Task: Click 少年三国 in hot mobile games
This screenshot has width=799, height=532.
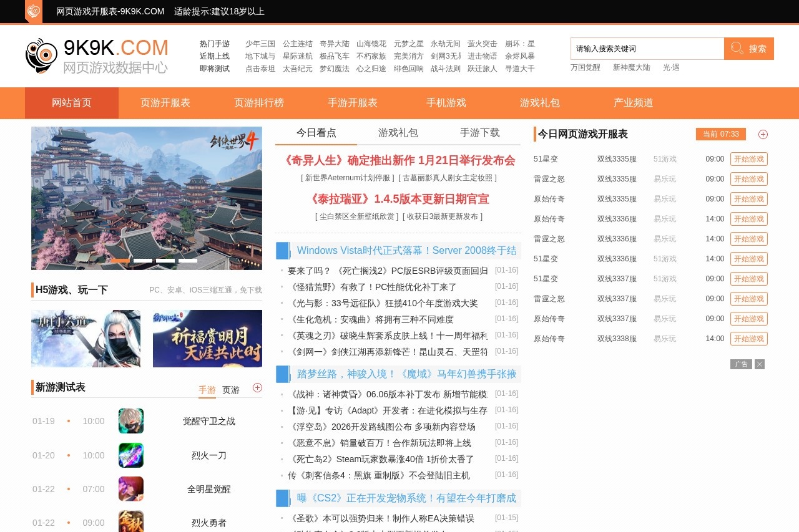Action: 260,44
